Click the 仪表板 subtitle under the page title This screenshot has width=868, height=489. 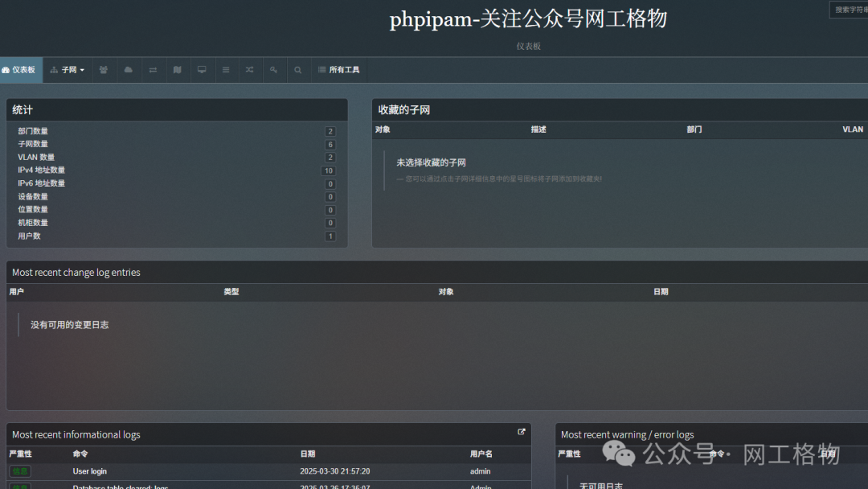coord(529,46)
